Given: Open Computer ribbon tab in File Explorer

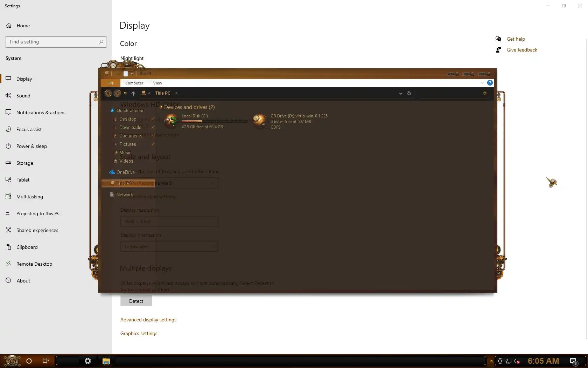Looking at the screenshot, I should point(134,83).
